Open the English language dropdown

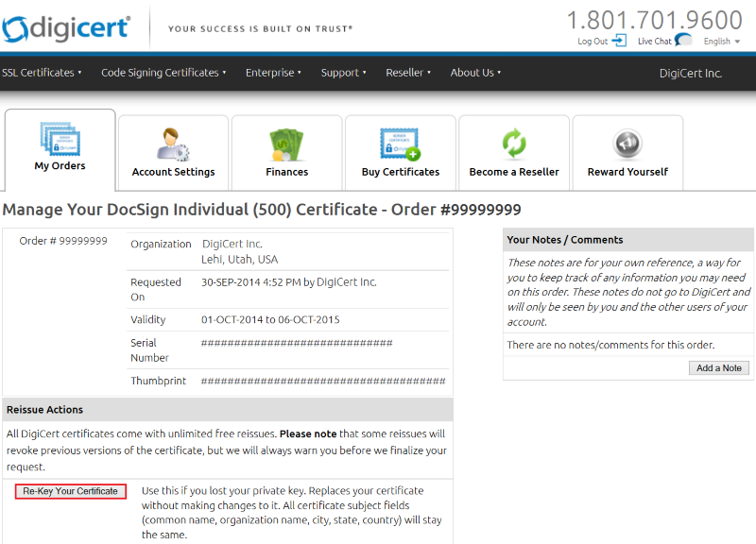tap(722, 42)
